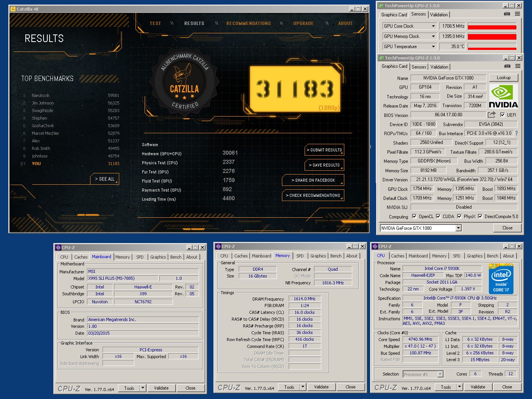Click SHARE ON FACEBOOK button
The image size is (532, 399).
[x=313, y=180]
